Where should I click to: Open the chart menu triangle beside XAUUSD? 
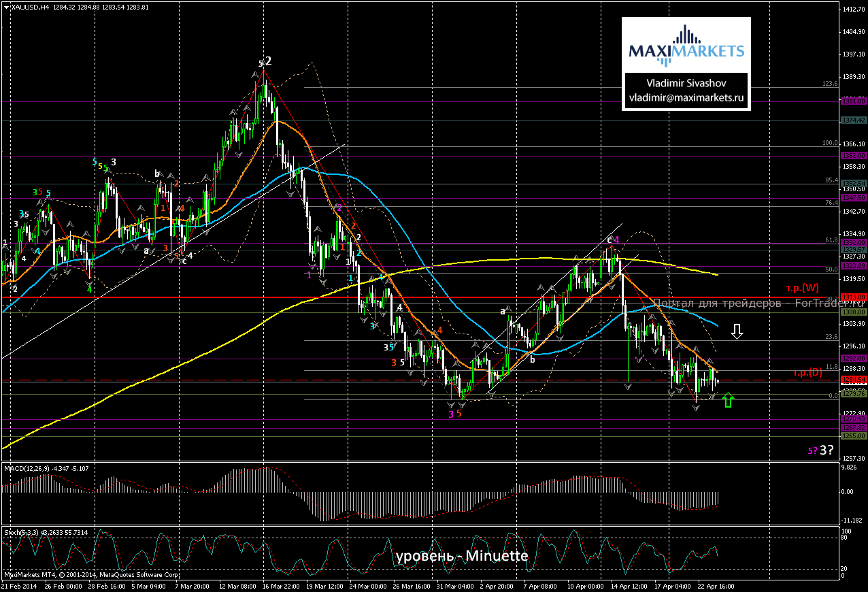[6, 7]
